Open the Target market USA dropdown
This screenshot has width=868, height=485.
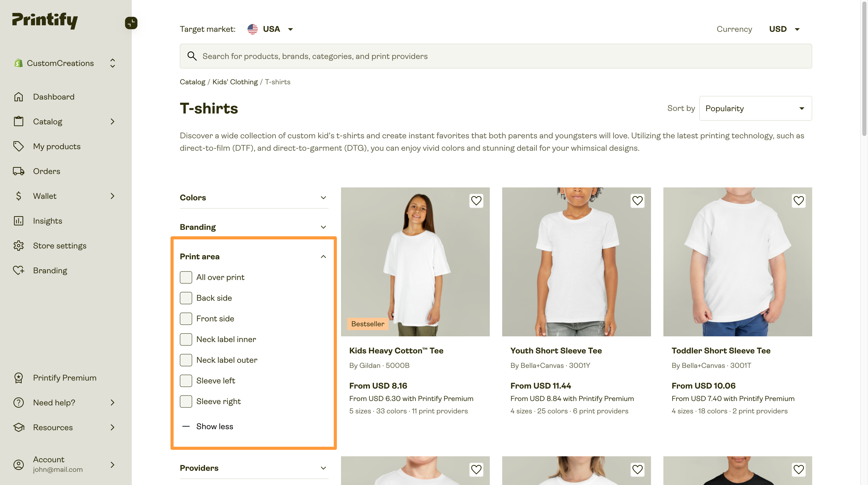[x=270, y=29]
